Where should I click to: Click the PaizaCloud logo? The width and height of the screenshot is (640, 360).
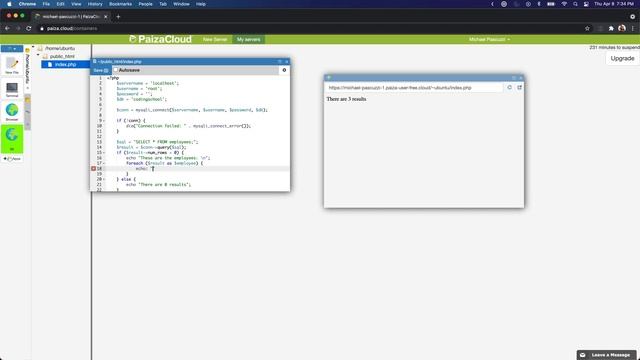coord(160,39)
